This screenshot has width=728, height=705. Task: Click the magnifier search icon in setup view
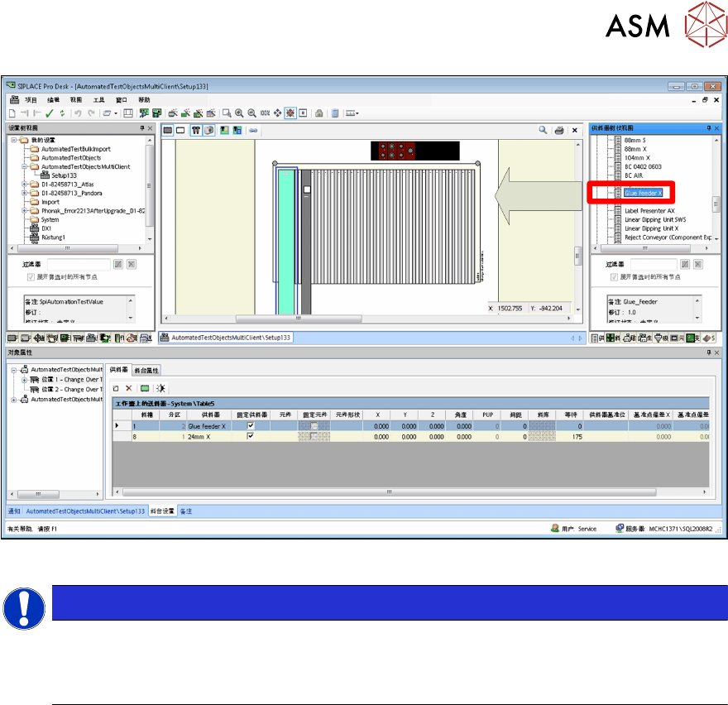tap(543, 130)
